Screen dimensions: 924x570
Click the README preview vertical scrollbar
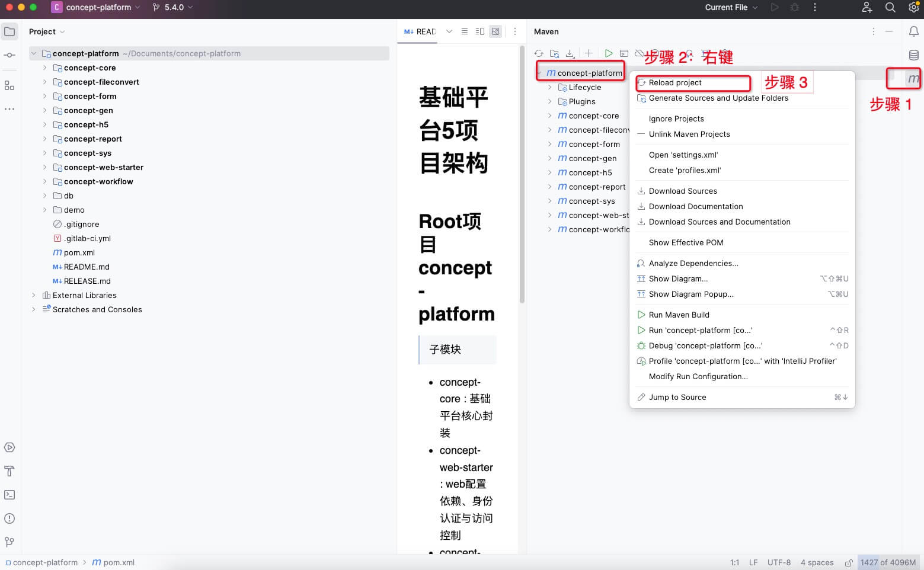(522, 175)
